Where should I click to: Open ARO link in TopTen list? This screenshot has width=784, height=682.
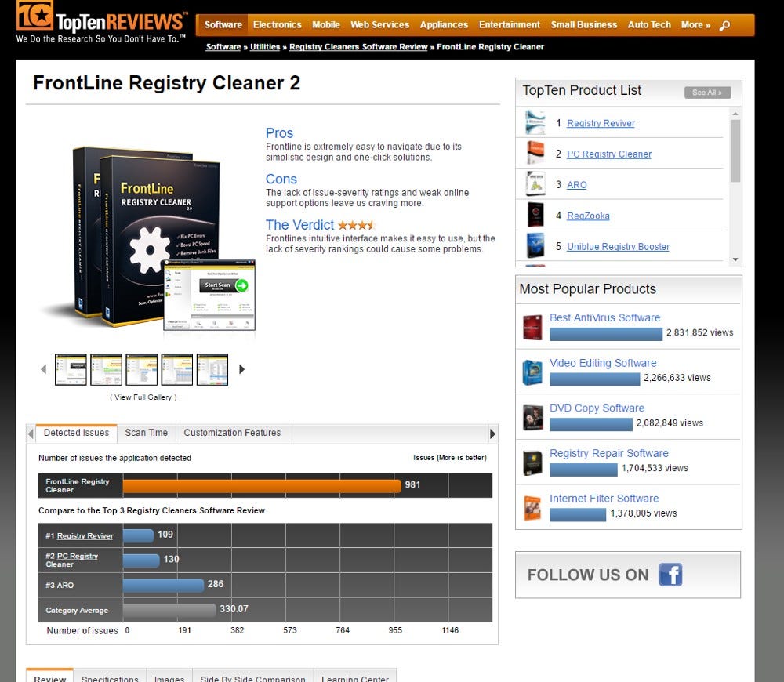[576, 185]
